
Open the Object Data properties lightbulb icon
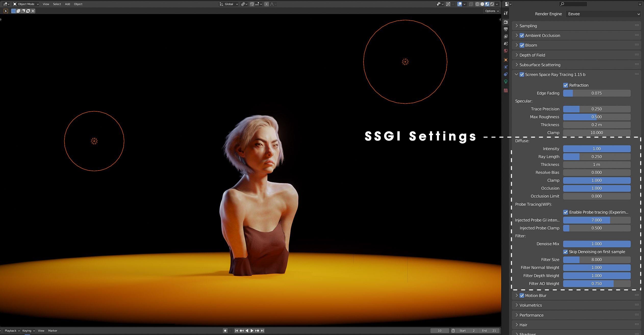pyautogui.click(x=506, y=82)
